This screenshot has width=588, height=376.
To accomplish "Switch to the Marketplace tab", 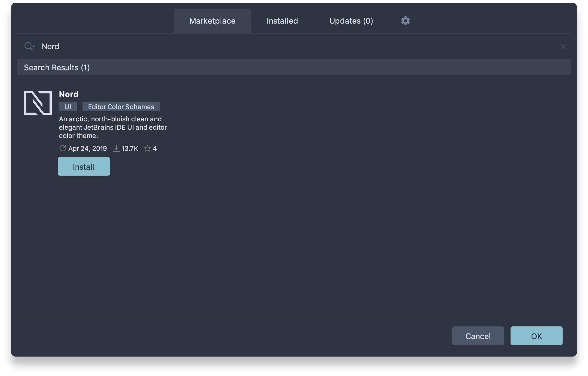I will (212, 21).
